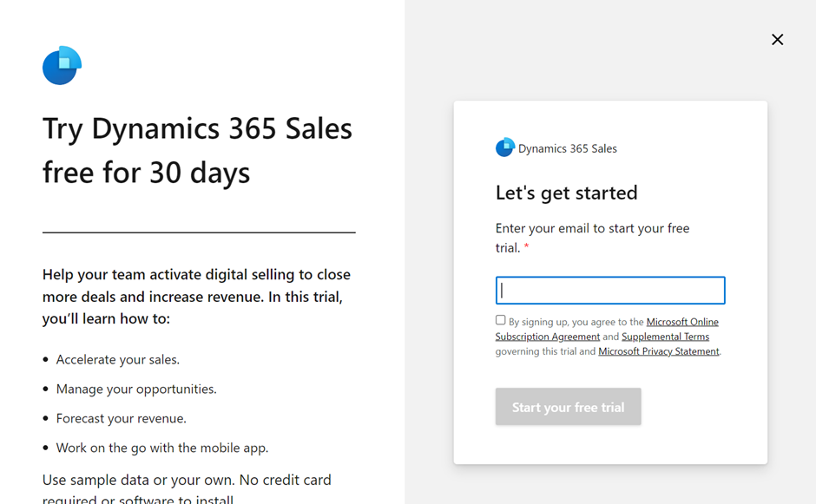Click the large Dynamics 365 logo
The image size is (816, 504).
(62, 66)
